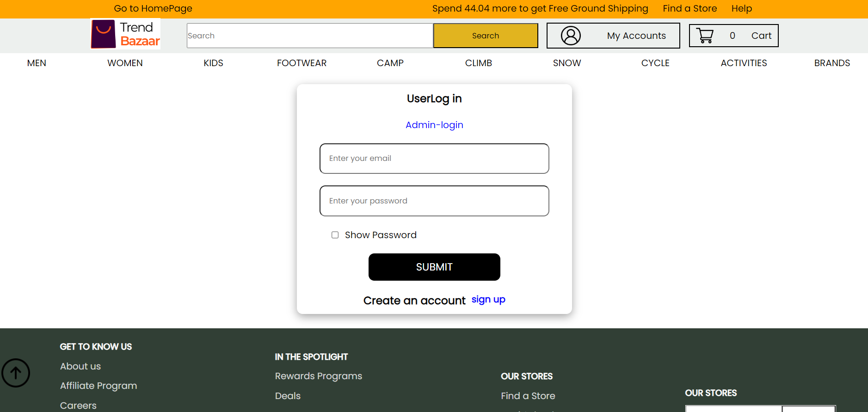Open Rewards Programs footer link

point(319,376)
